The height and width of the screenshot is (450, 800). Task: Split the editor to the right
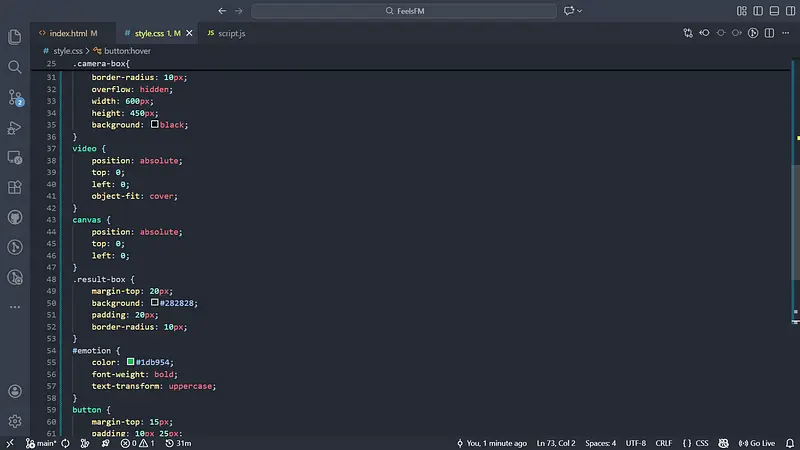(769, 33)
